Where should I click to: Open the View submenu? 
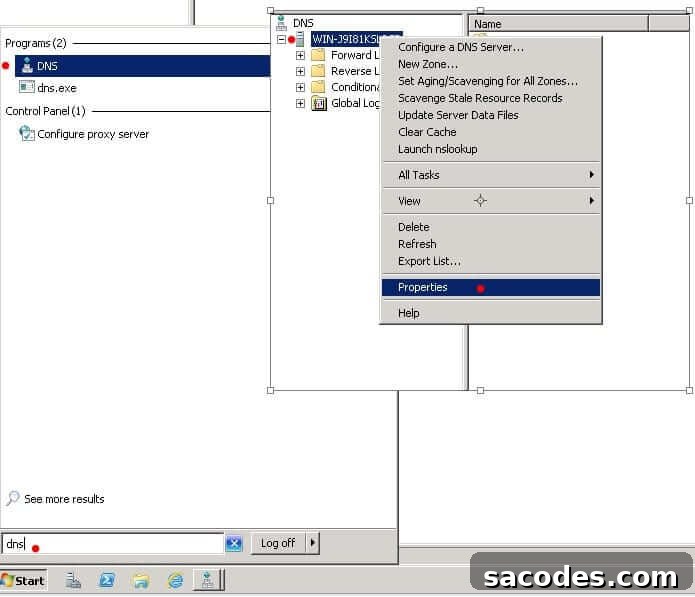(491, 201)
